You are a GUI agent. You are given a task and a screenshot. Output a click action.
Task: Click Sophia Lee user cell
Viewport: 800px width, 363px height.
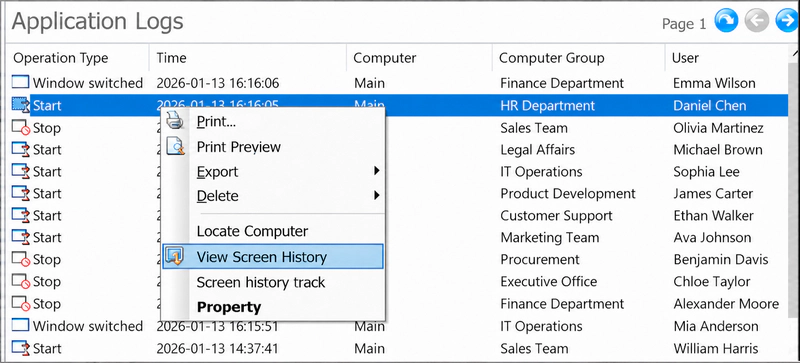(706, 172)
